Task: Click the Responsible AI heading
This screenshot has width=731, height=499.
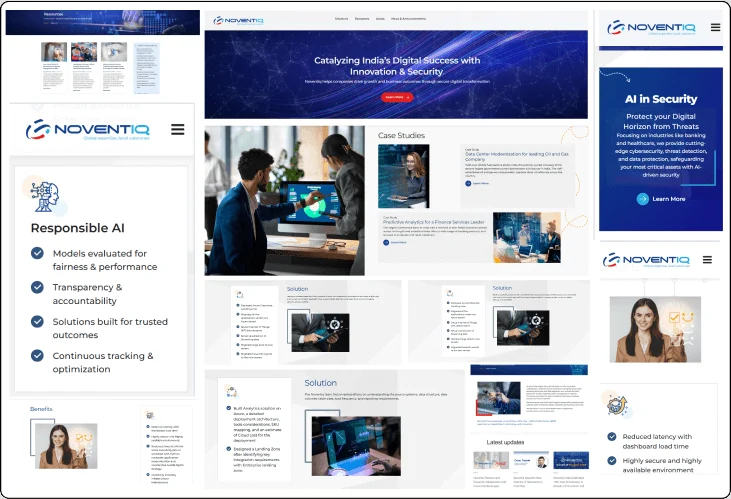Action: (x=77, y=228)
